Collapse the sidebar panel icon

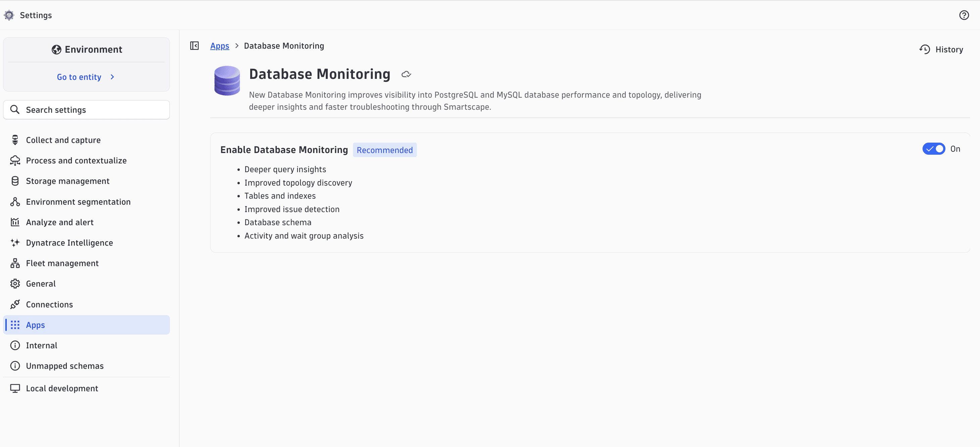tap(194, 46)
